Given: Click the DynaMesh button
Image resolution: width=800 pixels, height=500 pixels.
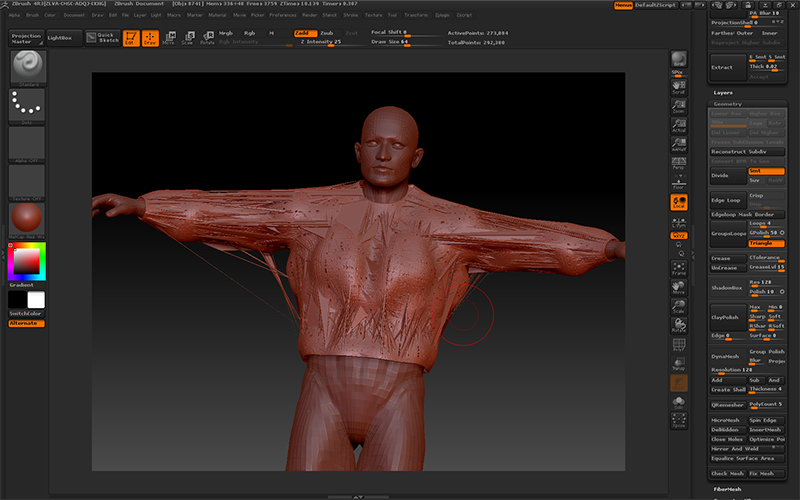Looking at the screenshot, I should pos(728,357).
